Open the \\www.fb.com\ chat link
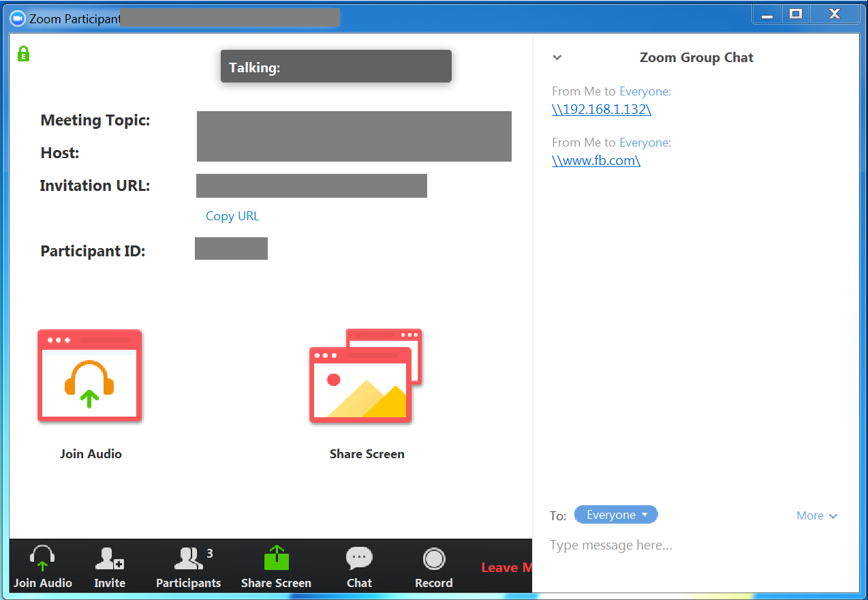868x600 pixels. tap(595, 161)
